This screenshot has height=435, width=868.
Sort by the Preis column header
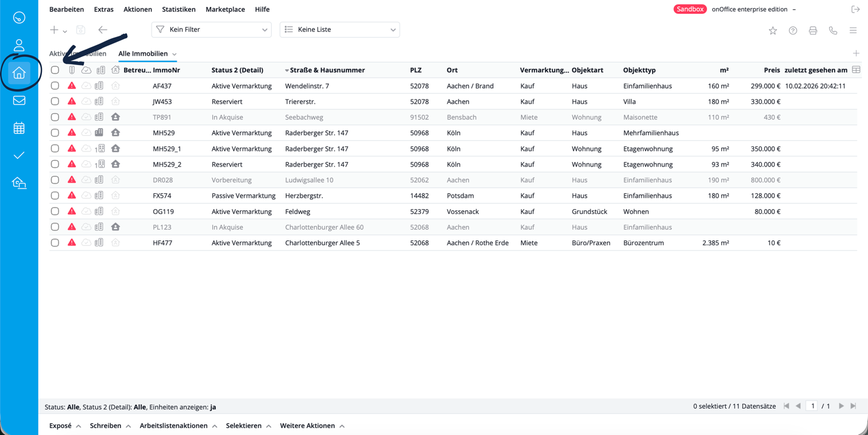pyautogui.click(x=771, y=70)
